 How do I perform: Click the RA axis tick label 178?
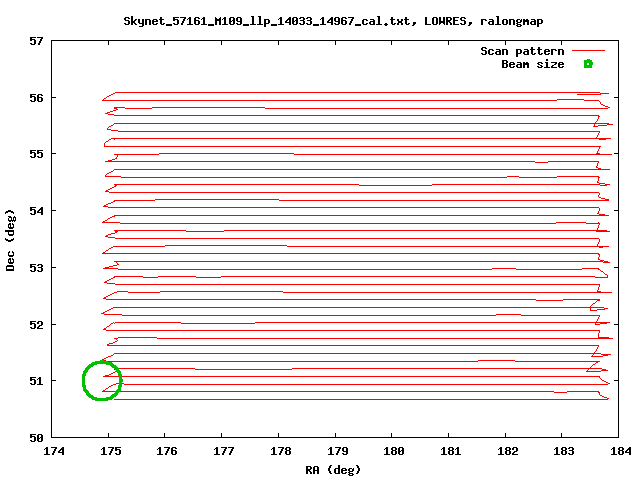click(280, 451)
